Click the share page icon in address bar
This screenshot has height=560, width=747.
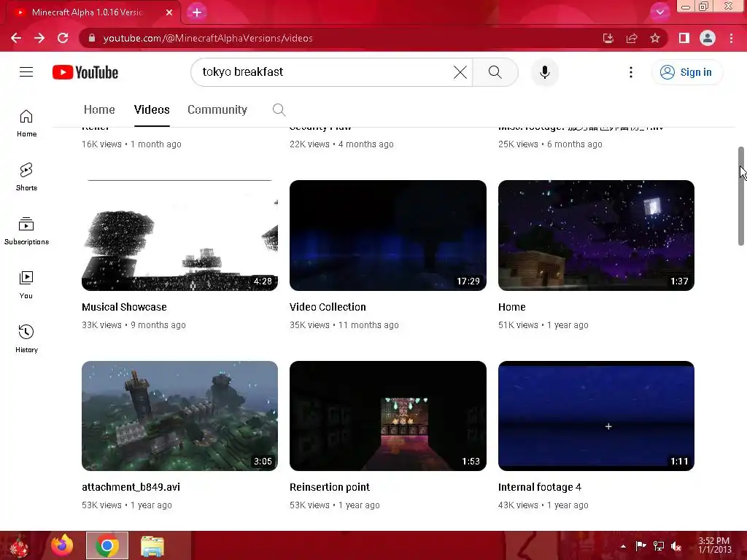click(632, 38)
